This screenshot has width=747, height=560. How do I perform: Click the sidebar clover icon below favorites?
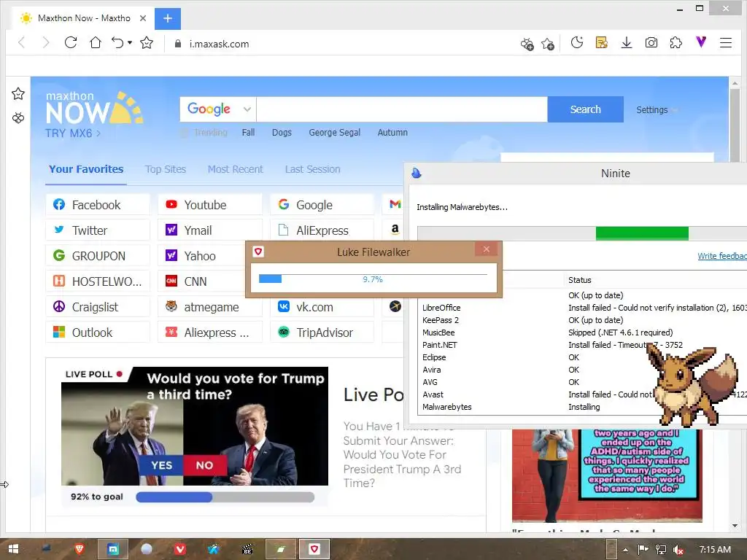[18, 117]
